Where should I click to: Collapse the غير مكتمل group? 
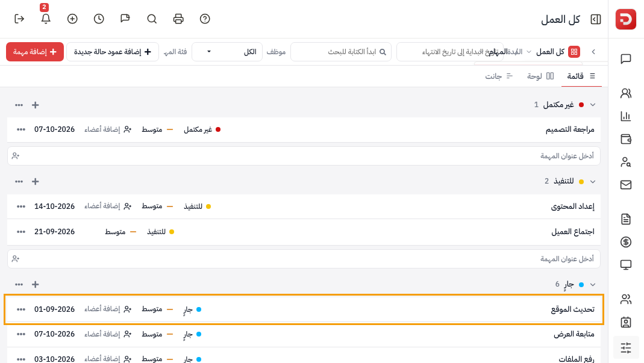(593, 105)
